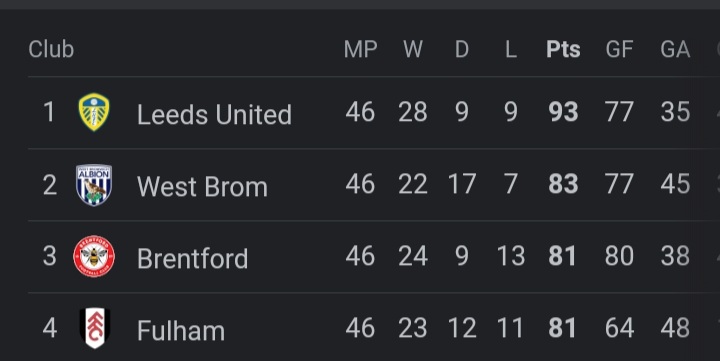Open the West Brom team link

202,186
